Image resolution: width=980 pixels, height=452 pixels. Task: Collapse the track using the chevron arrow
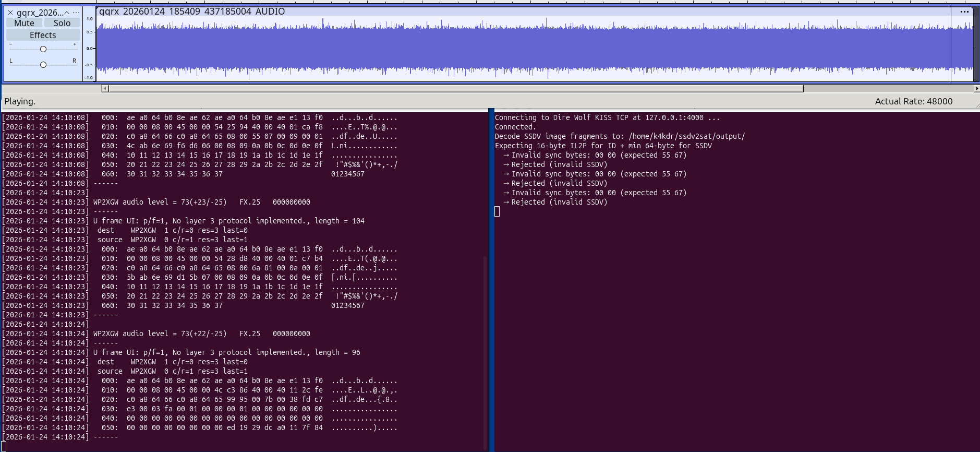coord(67,13)
